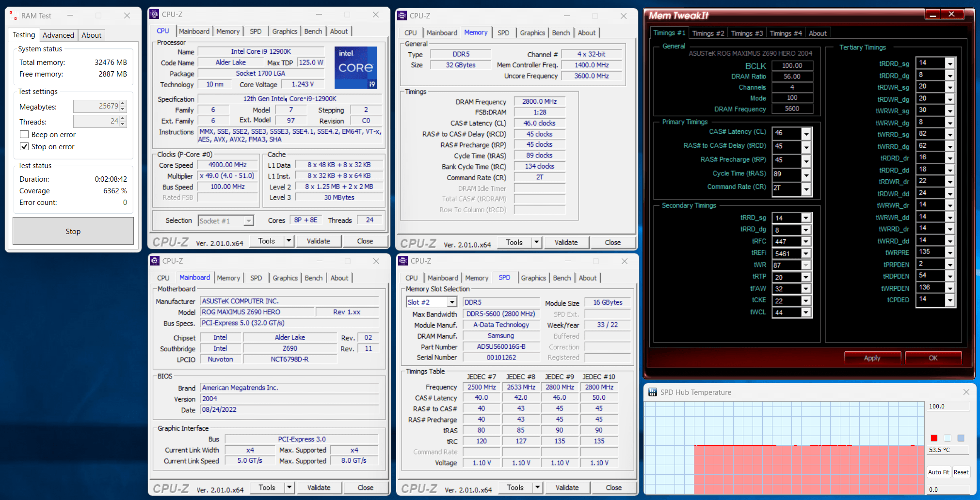Click the OK button in Mem TweakIt
Viewport: 980px width, 500px height.
pyautogui.click(x=933, y=358)
